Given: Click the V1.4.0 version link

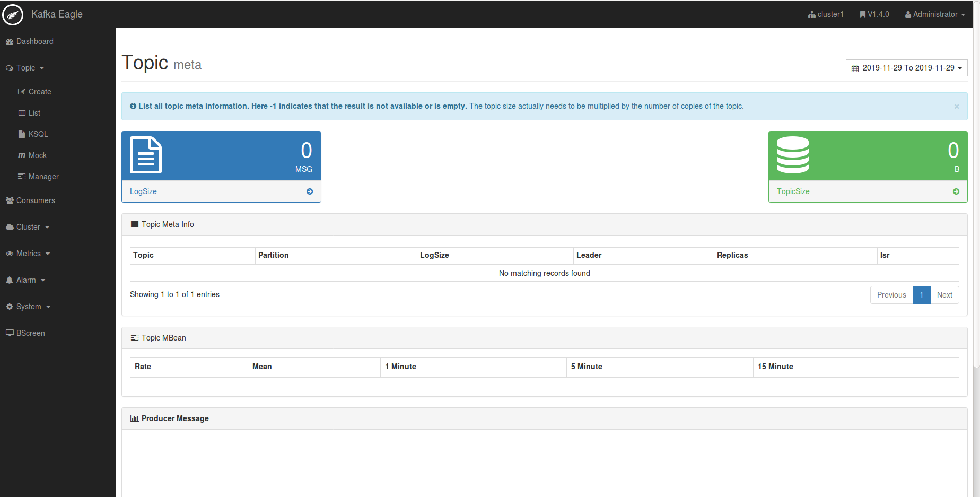Looking at the screenshot, I should pyautogui.click(x=874, y=14).
